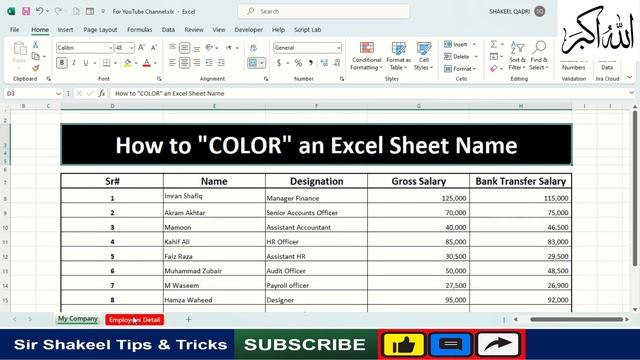640x360 pixels.
Task: Click the horizontal scrollbar thumb
Action: [x=576, y=319]
